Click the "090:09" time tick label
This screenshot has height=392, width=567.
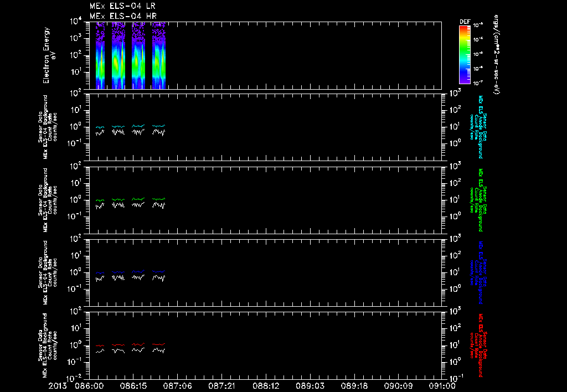coord(398,386)
